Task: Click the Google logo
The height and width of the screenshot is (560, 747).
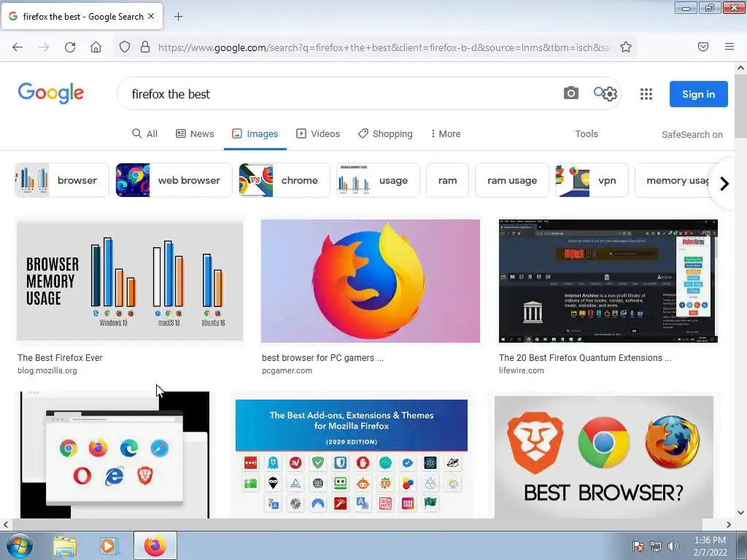Action: click(51, 93)
